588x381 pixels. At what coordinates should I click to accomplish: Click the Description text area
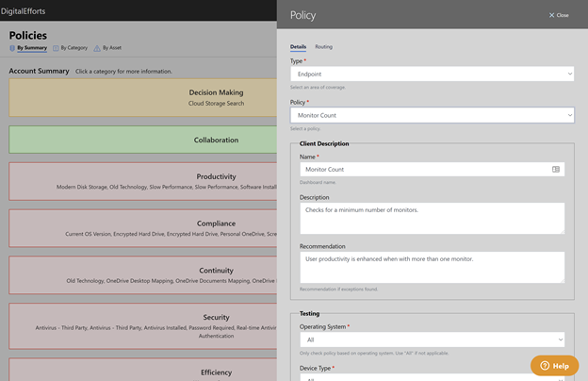coord(432,219)
